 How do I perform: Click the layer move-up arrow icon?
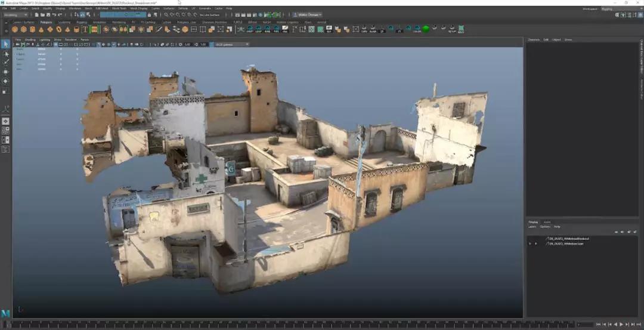(616, 232)
